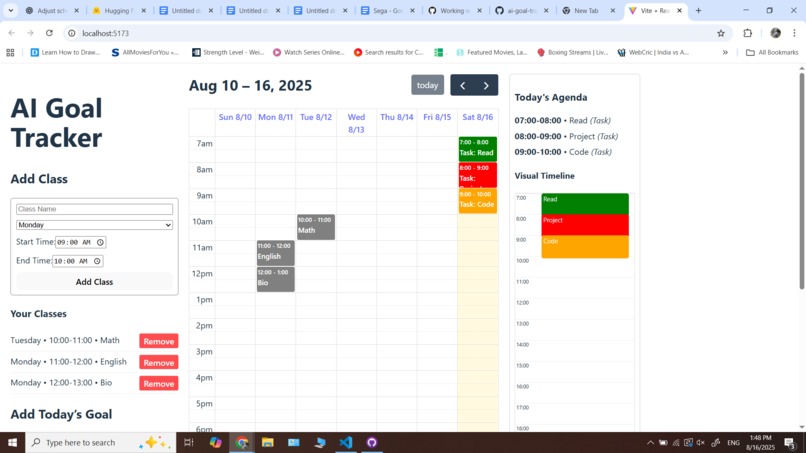Remove the Tuesday Math class
This screenshot has width=806, height=453.
(158, 341)
